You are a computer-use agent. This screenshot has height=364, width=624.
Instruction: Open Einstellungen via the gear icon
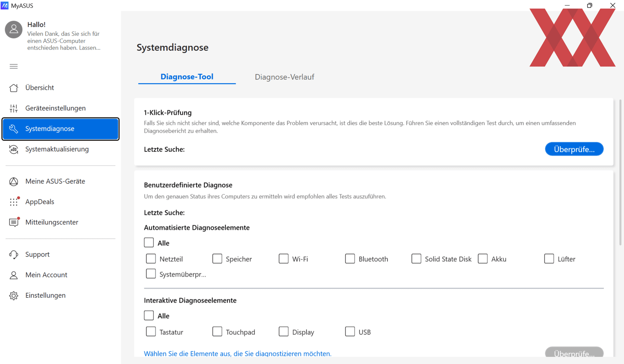(x=14, y=295)
